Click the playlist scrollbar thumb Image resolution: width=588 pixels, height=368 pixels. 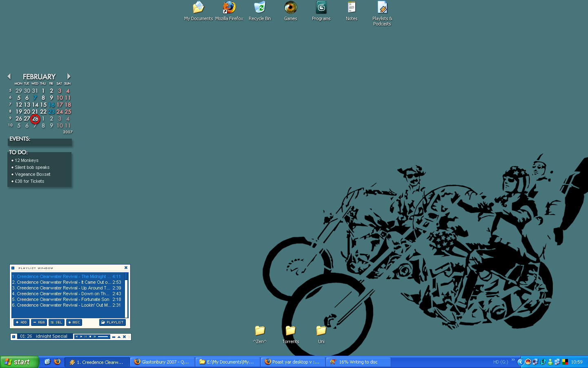click(127, 277)
